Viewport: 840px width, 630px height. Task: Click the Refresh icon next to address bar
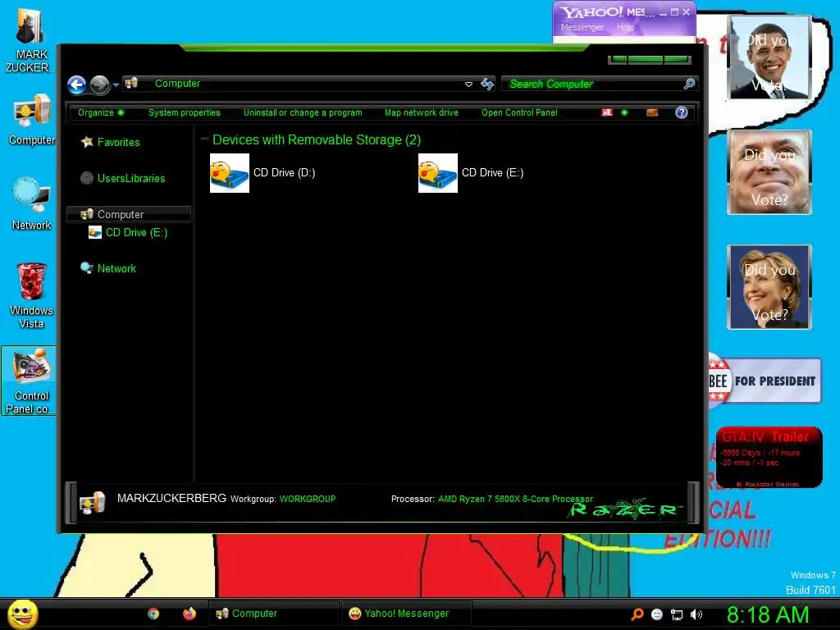point(487,84)
